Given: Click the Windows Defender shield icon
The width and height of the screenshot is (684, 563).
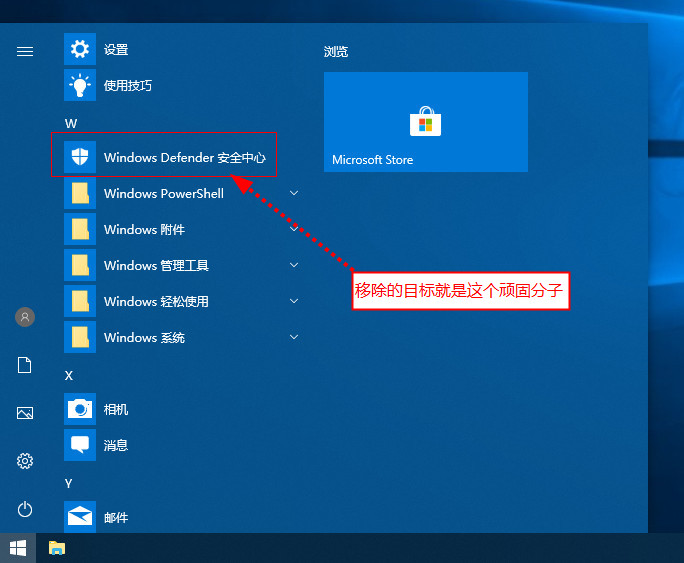Looking at the screenshot, I should coord(79,157).
